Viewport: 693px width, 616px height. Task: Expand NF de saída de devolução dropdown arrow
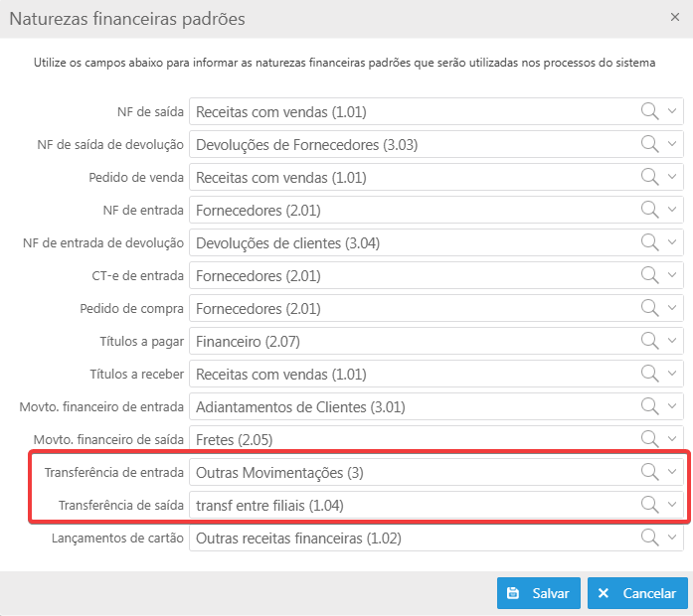(673, 144)
